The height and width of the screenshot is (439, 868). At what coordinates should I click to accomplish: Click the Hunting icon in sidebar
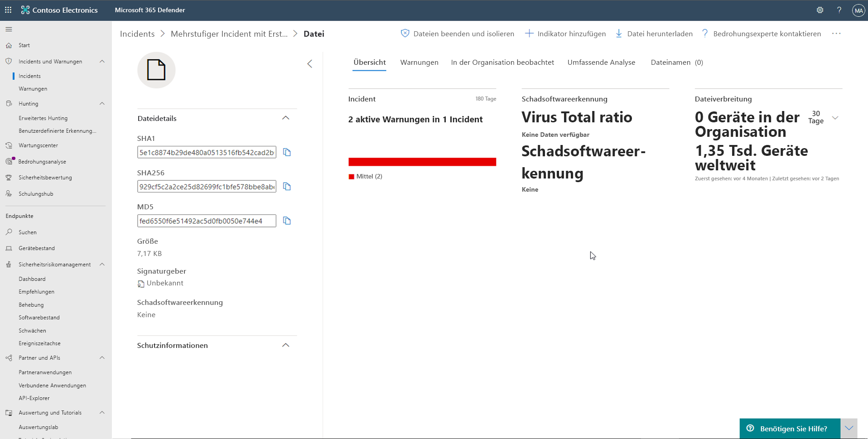point(9,104)
